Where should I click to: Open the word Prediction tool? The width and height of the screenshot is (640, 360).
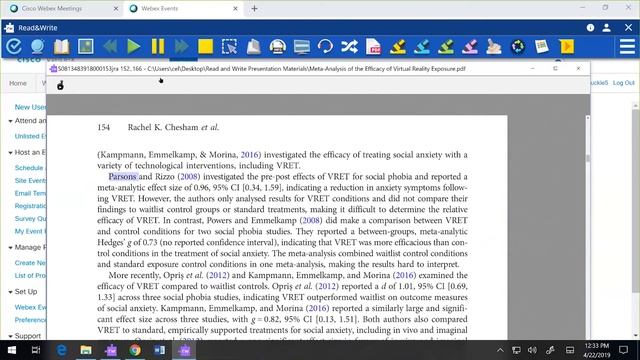tap(38, 47)
